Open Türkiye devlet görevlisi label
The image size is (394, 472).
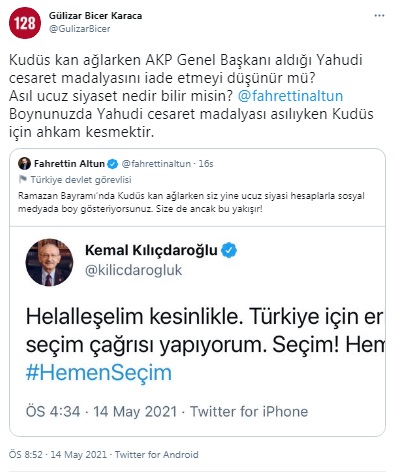tap(81, 180)
